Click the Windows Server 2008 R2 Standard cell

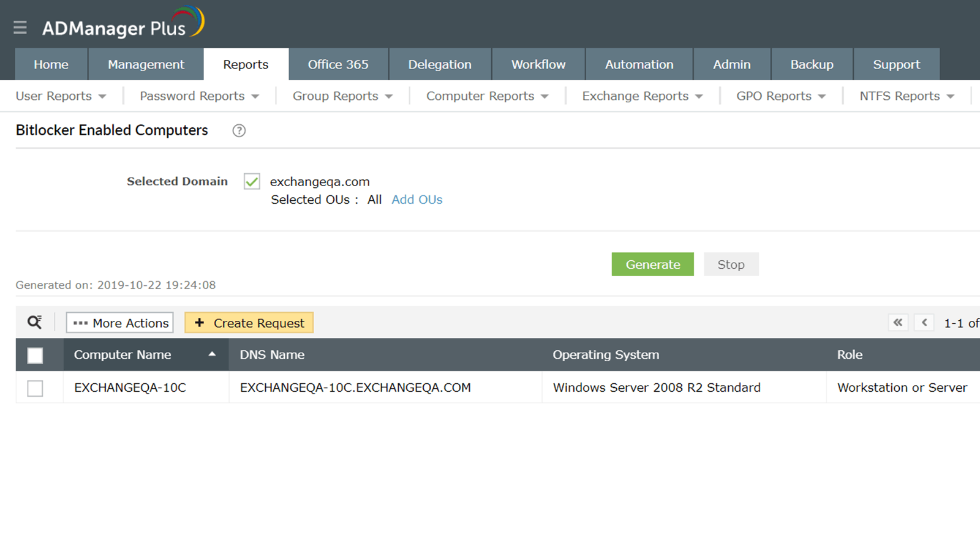point(657,388)
